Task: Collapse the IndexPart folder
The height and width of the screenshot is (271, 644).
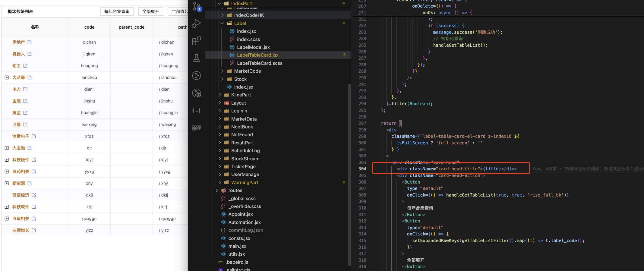Action: pyautogui.click(x=219, y=3)
